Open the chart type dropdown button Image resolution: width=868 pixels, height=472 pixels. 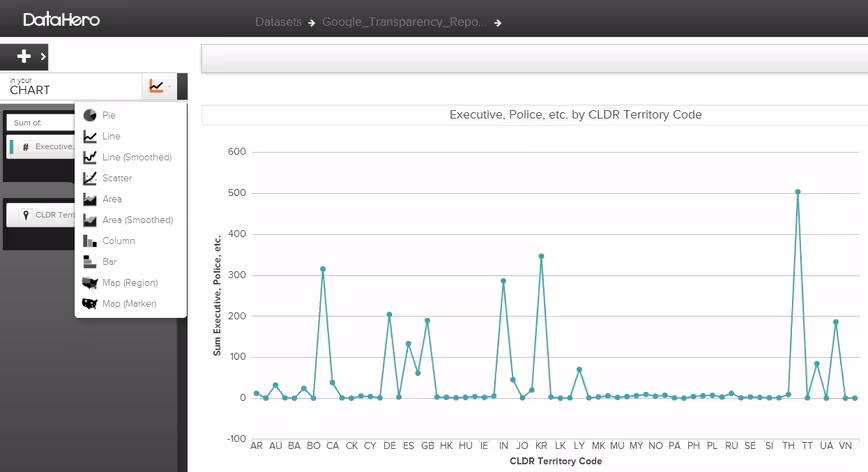click(159, 86)
